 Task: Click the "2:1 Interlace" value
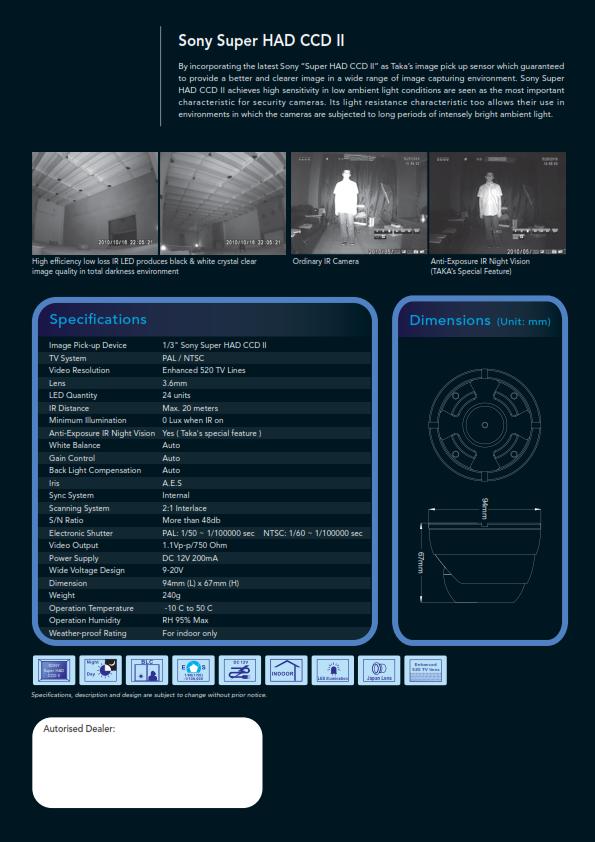click(184, 508)
